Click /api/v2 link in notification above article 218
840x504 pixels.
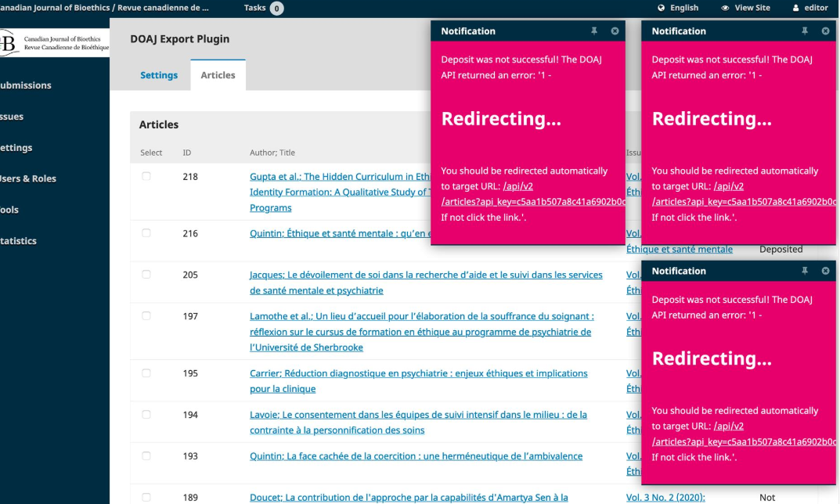pos(518,186)
